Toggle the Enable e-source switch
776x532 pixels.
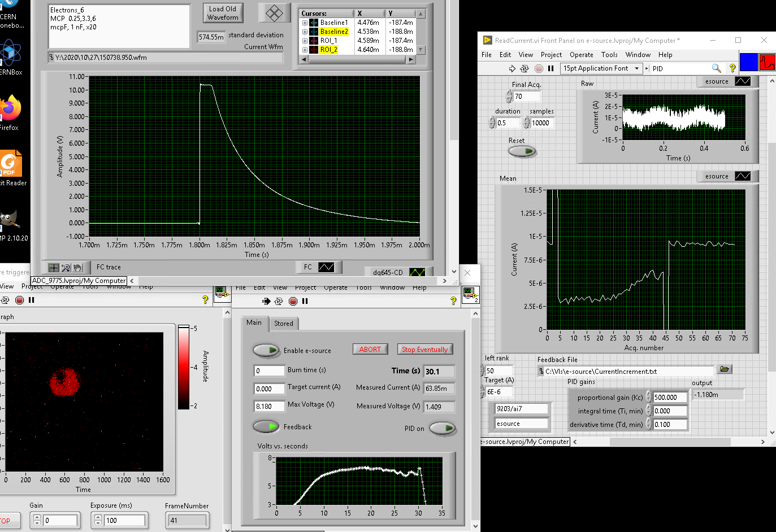tap(266, 351)
